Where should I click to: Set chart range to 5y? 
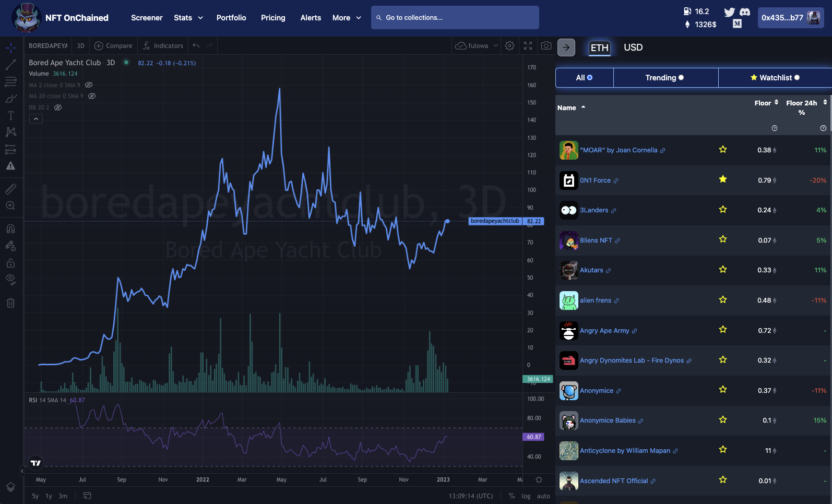(35, 496)
